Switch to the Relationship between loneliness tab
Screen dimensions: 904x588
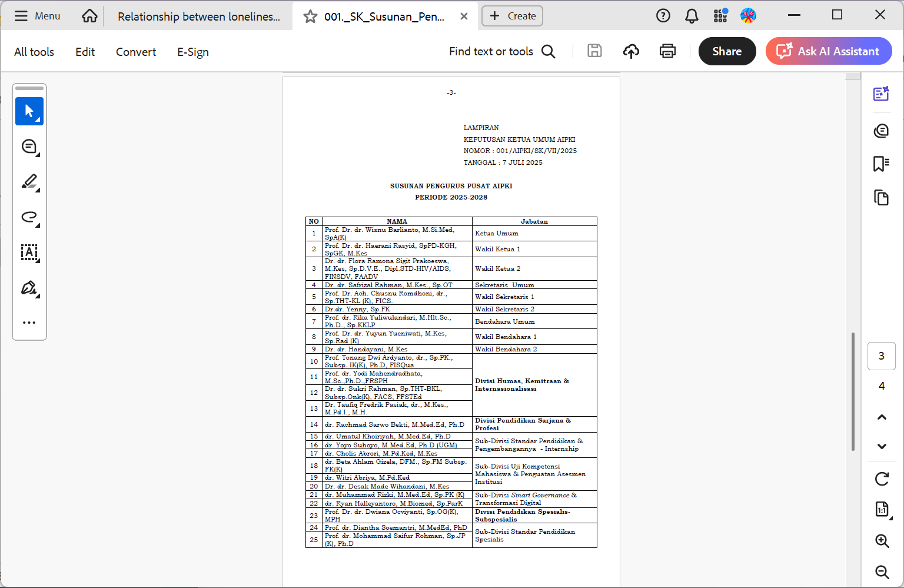(199, 16)
